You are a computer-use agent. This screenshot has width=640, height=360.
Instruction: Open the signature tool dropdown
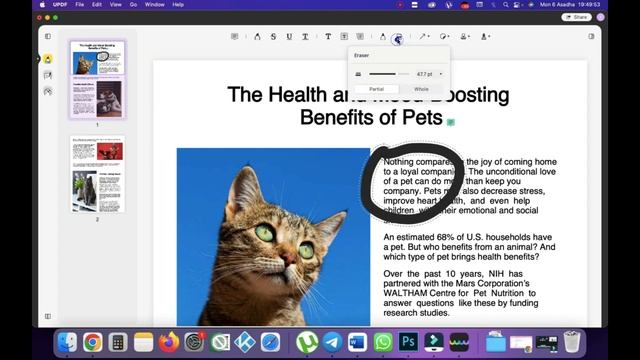(x=485, y=36)
